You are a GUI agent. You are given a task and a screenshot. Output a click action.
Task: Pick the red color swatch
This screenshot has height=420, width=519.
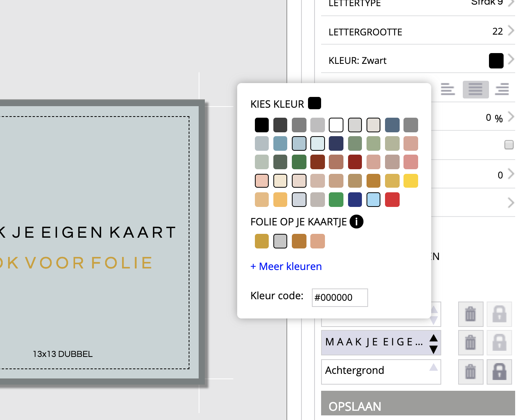coord(392,200)
